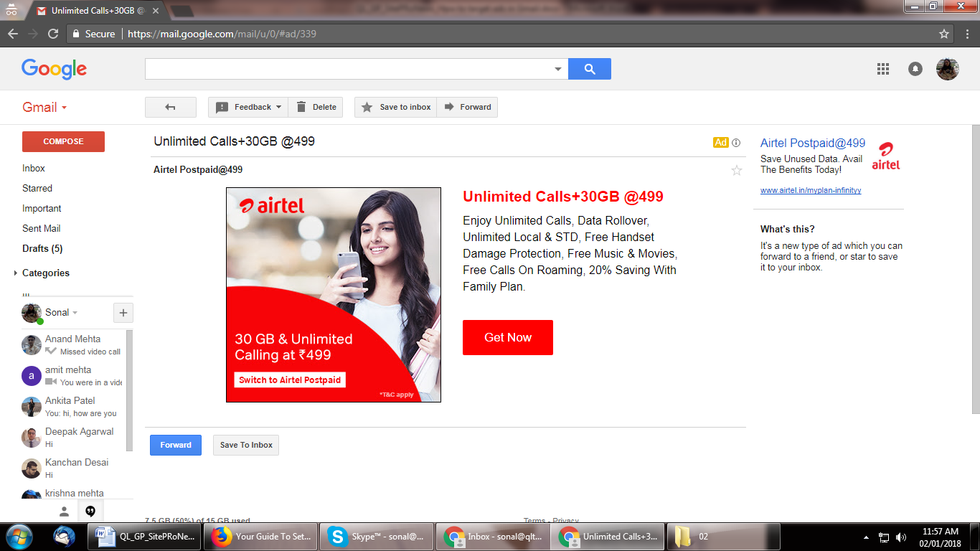Click Airtel logo in right sidebar
Screen dimensions: 980x551
pyautogui.click(x=885, y=156)
